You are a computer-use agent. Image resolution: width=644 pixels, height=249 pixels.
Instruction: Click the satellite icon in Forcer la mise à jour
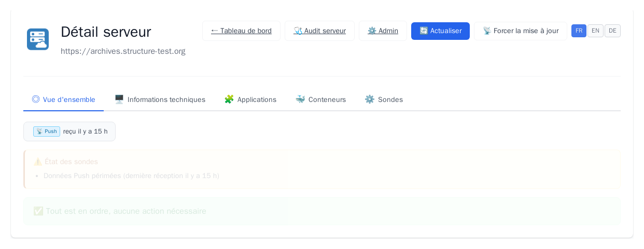487,31
